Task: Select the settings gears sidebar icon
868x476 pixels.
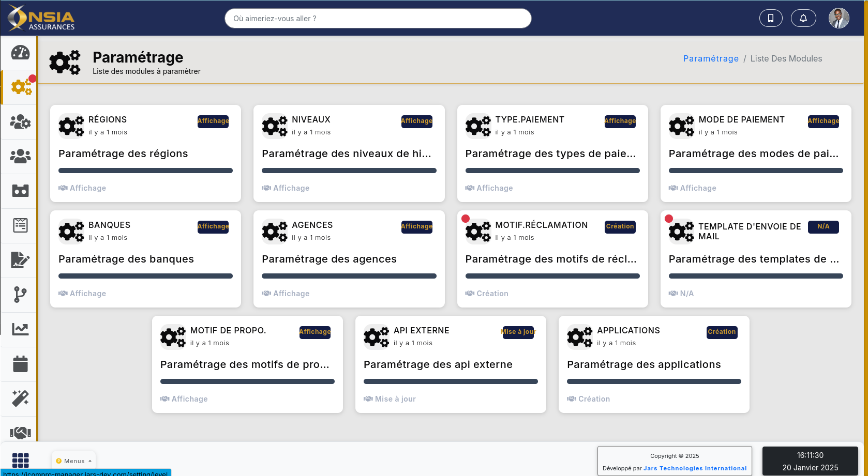Action: point(21,87)
